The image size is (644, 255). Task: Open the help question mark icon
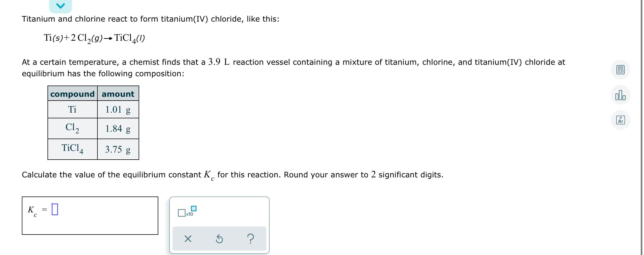click(251, 239)
